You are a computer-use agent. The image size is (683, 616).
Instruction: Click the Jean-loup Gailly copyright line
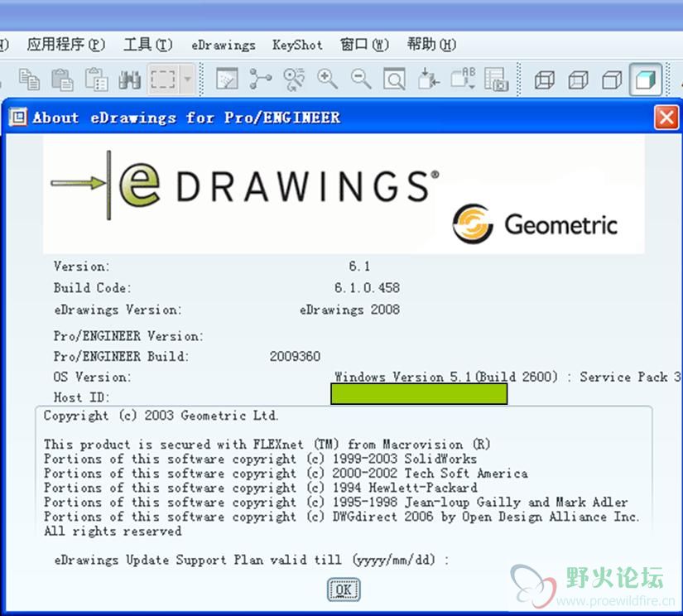click(x=336, y=503)
